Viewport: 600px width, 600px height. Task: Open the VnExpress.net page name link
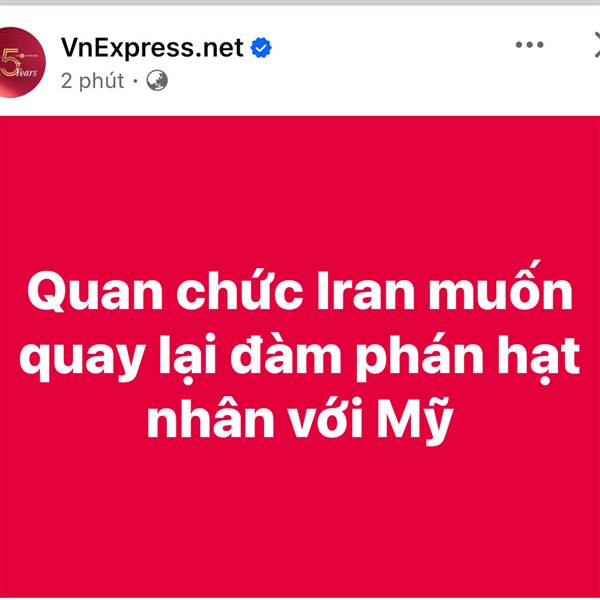point(152,47)
